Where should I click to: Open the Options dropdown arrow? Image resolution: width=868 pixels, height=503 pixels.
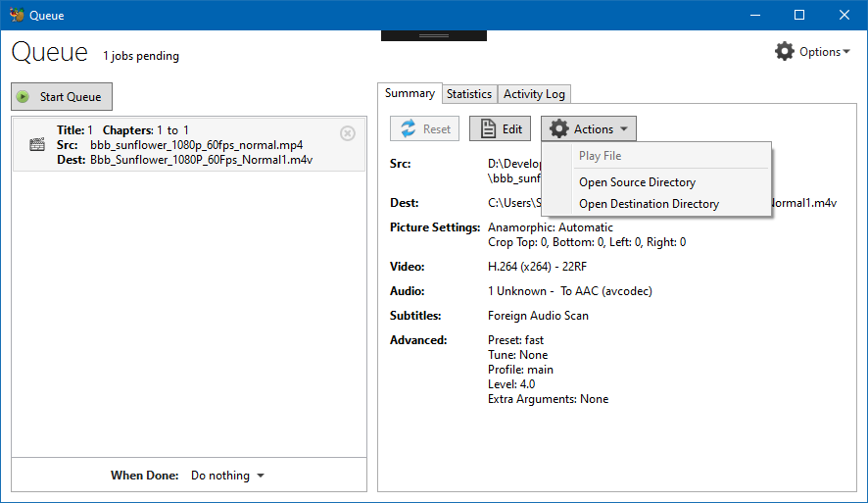click(846, 52)
